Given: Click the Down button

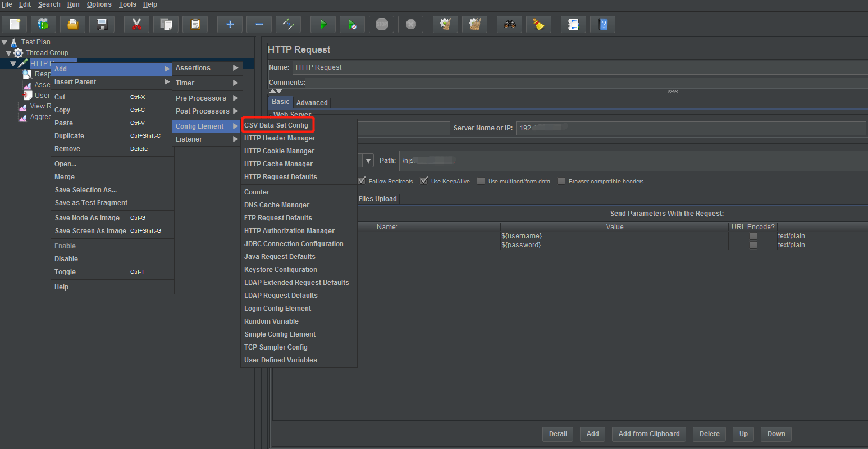Looking at the screenshot, I should click(776, 434).
